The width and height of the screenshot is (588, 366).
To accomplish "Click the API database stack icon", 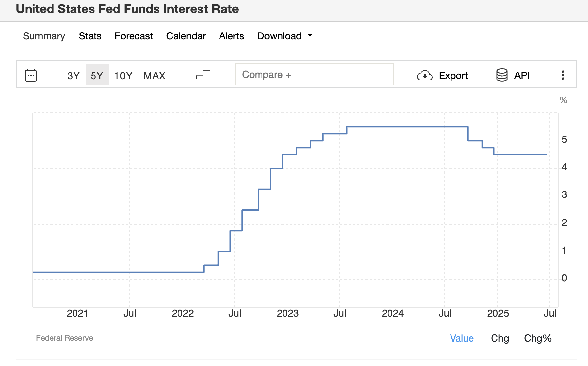I will pyautogui.click(x=502, y=75).
